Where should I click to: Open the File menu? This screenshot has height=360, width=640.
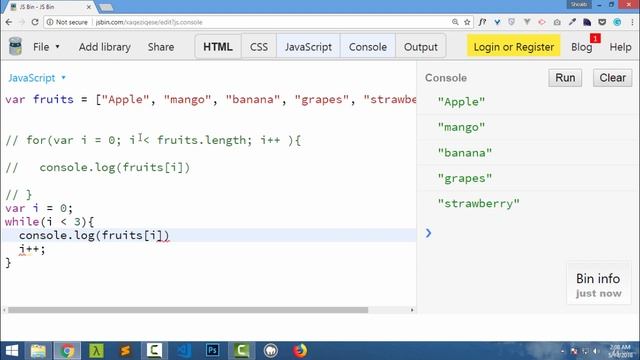(46, 47)
